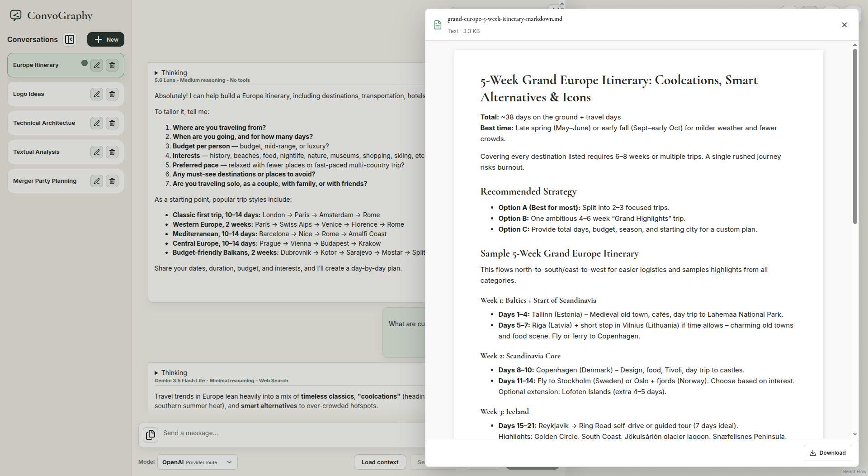Click the 'Week 3: Iceland' heading

(x=505, y=412)
